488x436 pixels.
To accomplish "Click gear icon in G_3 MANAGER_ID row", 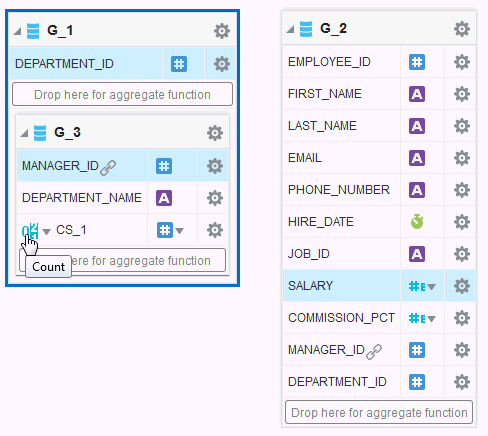I will pos(215,166).
